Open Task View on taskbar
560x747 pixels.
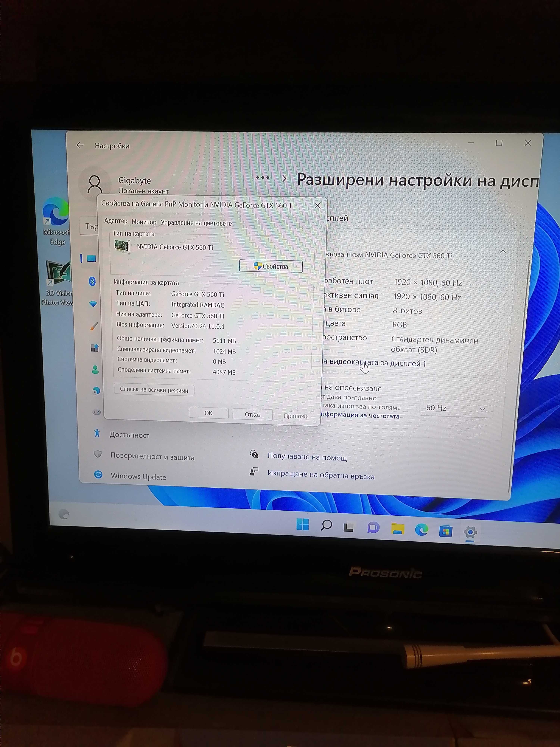point(348,527)
